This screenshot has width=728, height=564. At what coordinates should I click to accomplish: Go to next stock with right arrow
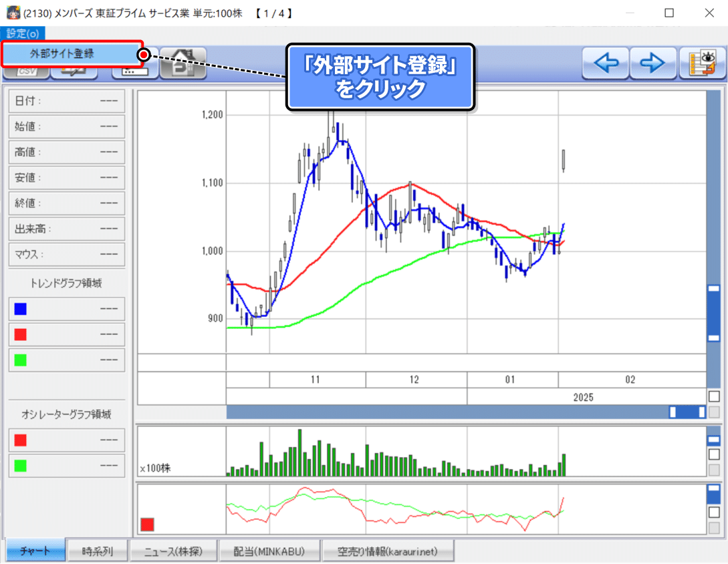click(652, 63)
